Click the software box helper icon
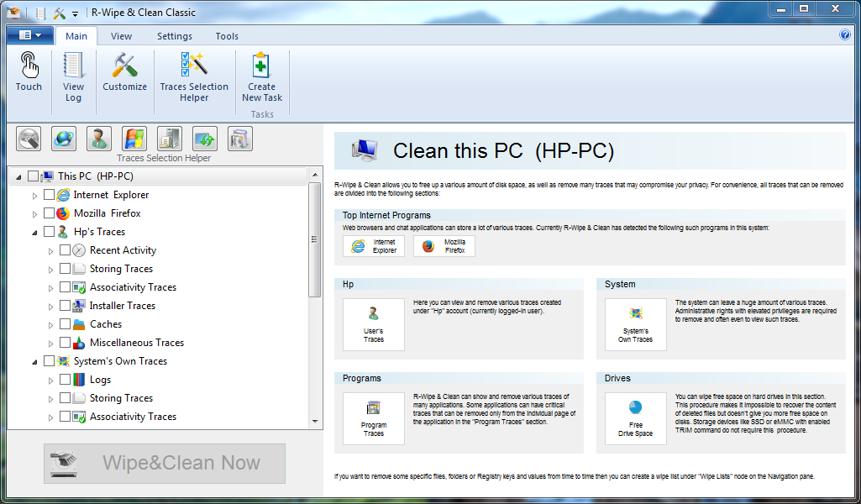 240,139
